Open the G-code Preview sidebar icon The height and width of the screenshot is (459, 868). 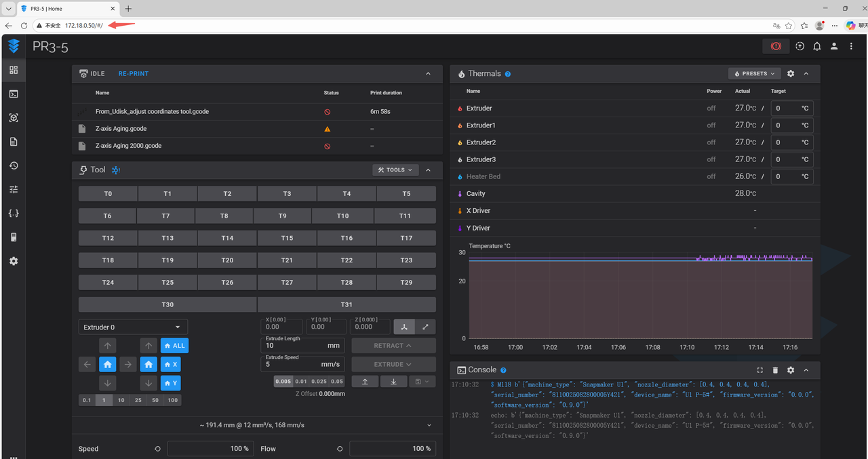click(14, 118)
